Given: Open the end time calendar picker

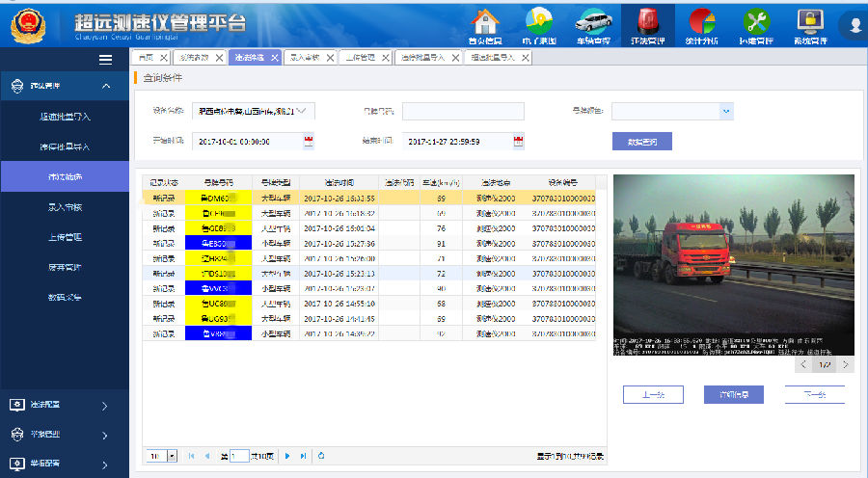Looking at the screenshot, I should point(518,142).
